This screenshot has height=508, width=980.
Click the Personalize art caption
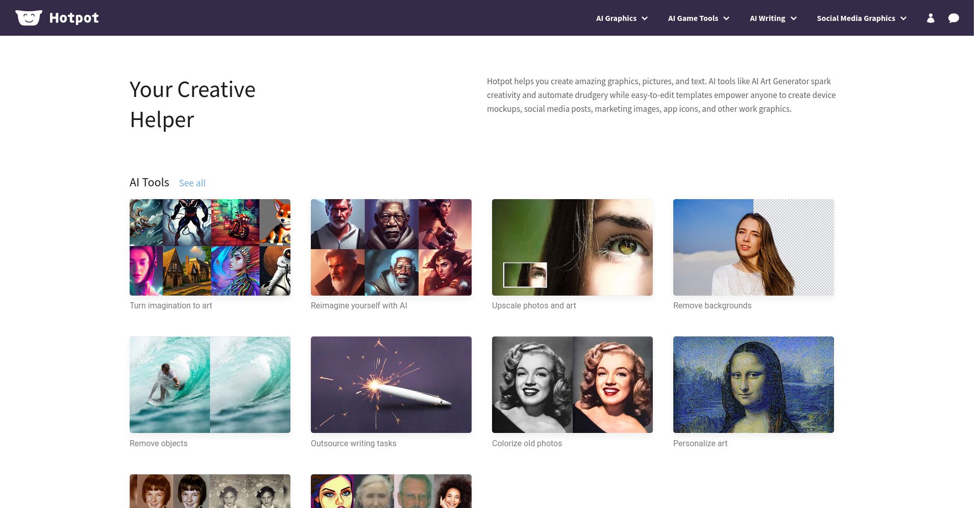pos(700,443)
